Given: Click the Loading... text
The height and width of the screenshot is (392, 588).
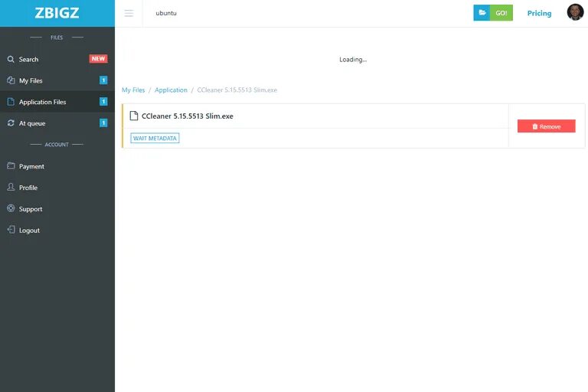Looking at the screenshot, I should tap(353, 59).
